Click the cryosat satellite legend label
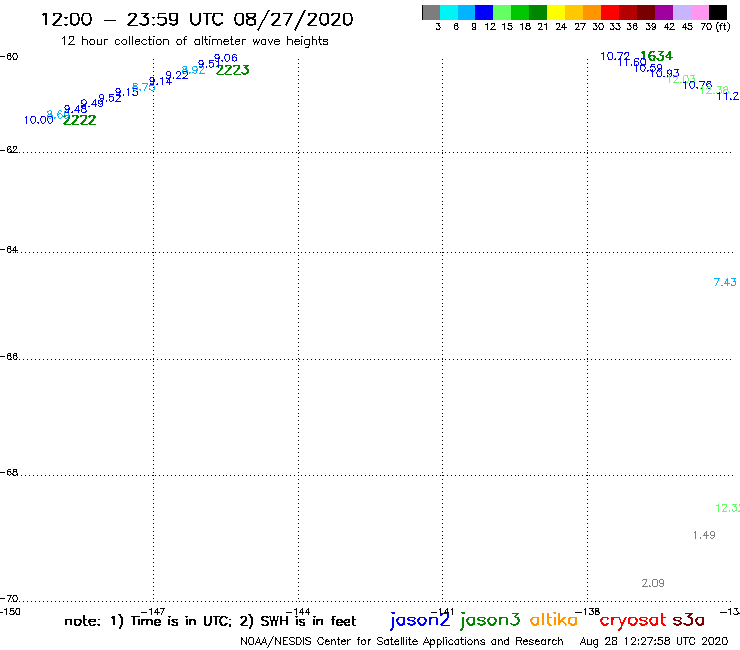This screenshot has width=740, height=650. [633, 620]
